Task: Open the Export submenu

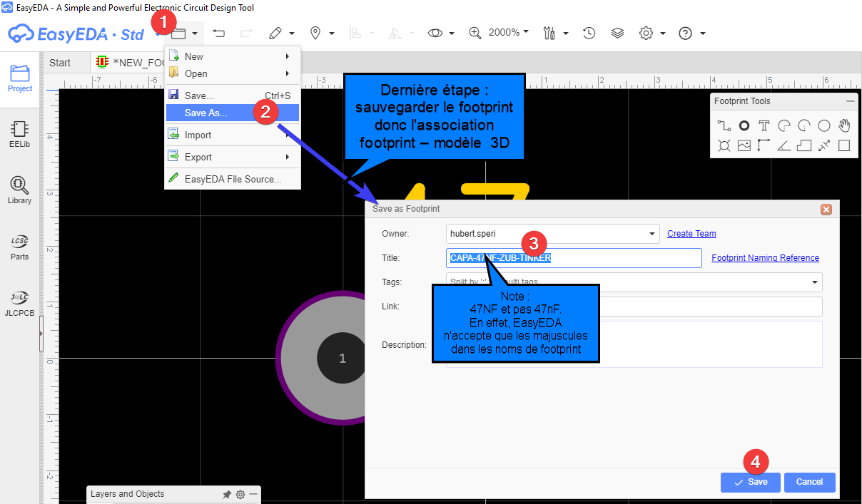Action: coord(233,157)
